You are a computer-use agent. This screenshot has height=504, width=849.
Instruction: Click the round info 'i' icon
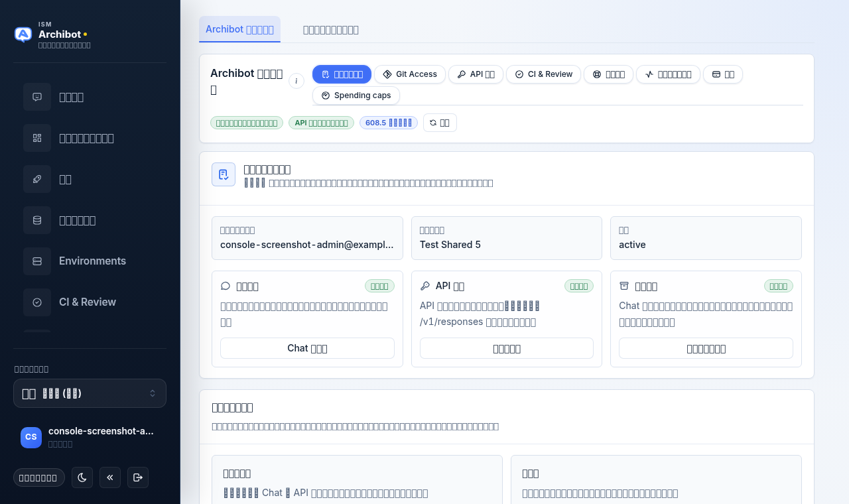click(296, 81)
